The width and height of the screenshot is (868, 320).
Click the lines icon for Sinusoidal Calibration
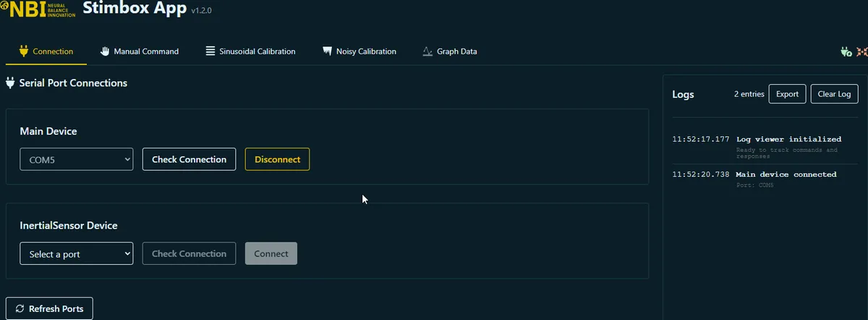(x=210, y=51)
